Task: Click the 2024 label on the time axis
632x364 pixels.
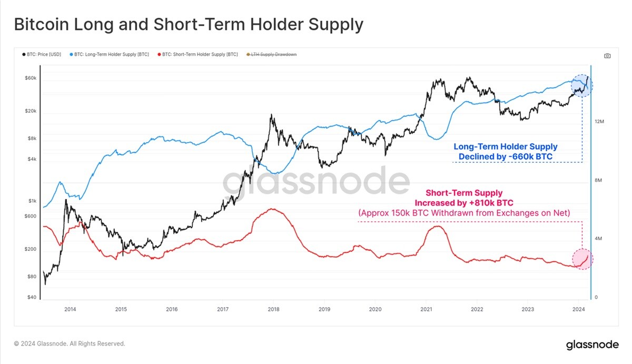Action: click(x=578, y=309)
